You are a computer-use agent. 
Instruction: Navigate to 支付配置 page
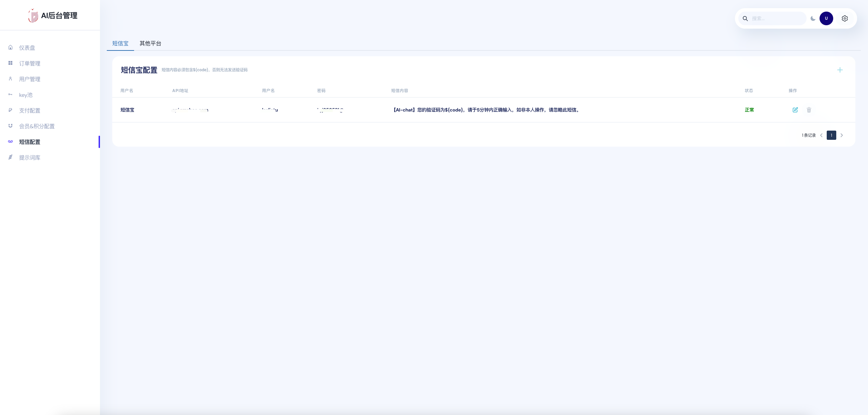point(30,110)
